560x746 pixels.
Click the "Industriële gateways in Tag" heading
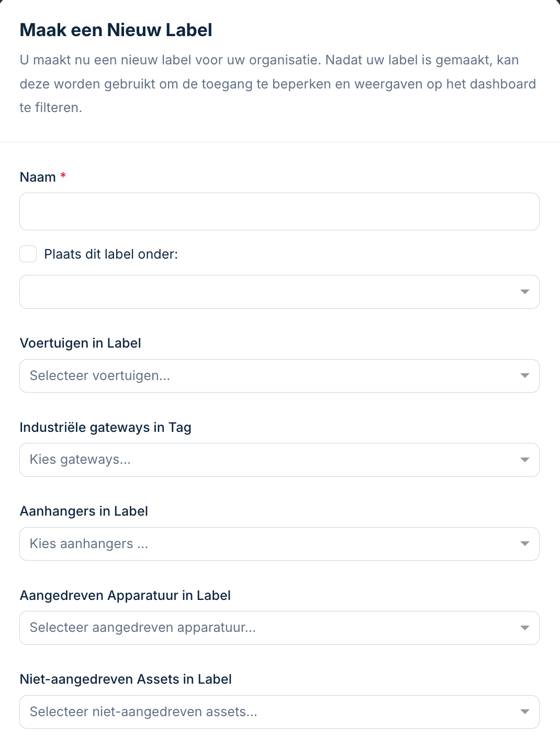point(105,428)
